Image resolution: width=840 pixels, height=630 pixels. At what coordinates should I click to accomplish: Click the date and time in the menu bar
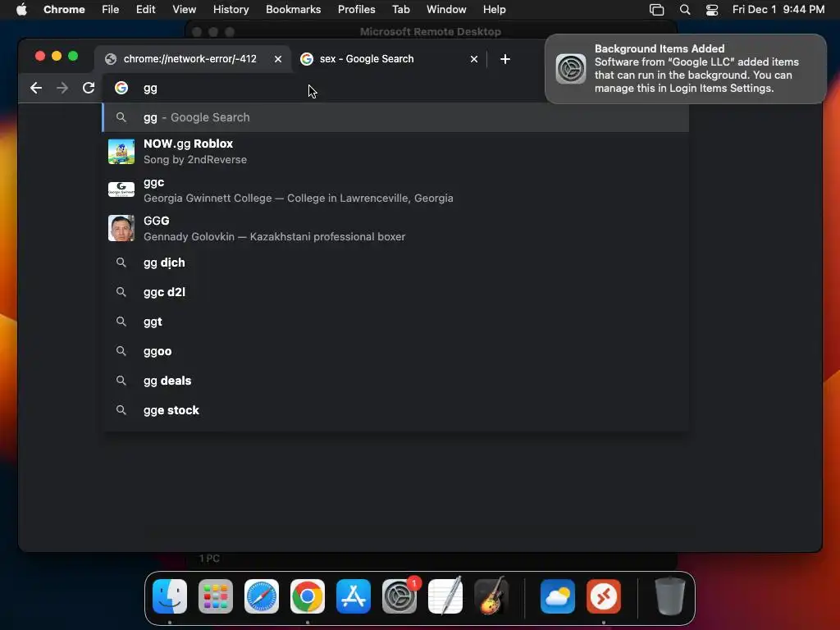(778, 10)
